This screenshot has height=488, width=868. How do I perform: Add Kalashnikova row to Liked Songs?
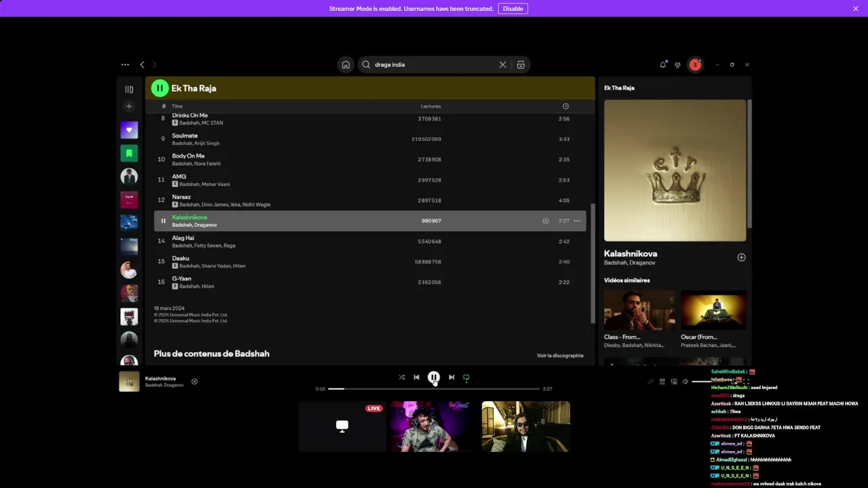[x=545, y=221]
